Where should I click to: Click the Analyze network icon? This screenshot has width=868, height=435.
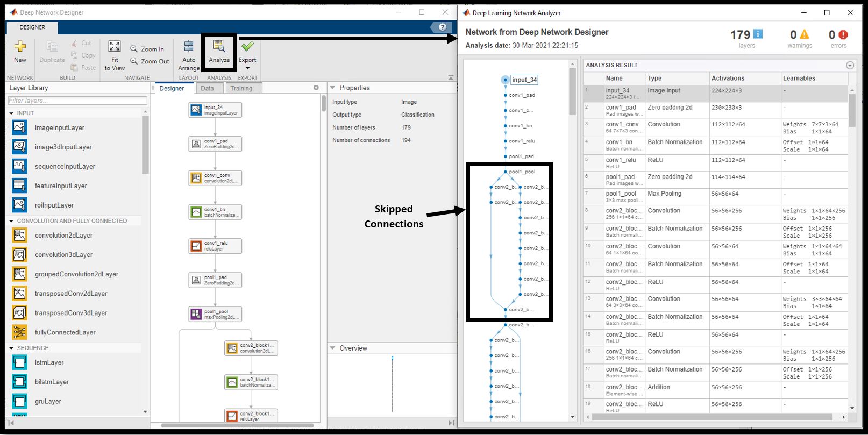coord(219,47)
